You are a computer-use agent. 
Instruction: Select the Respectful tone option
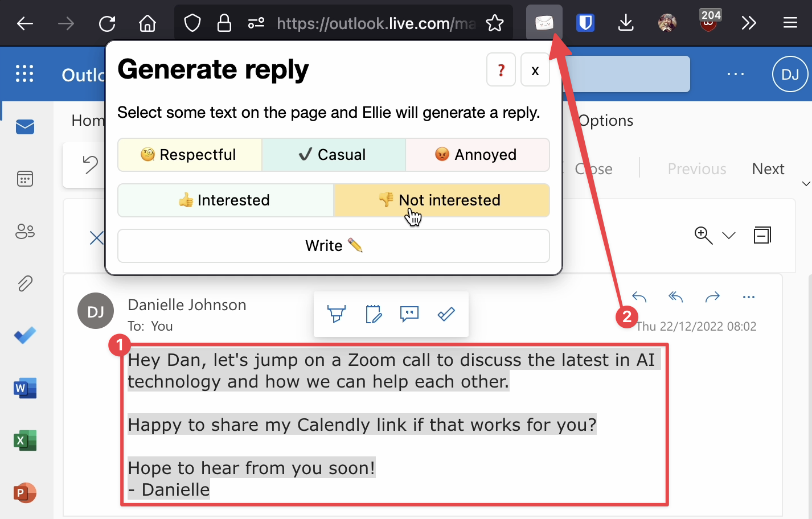(x=190, y=155)
